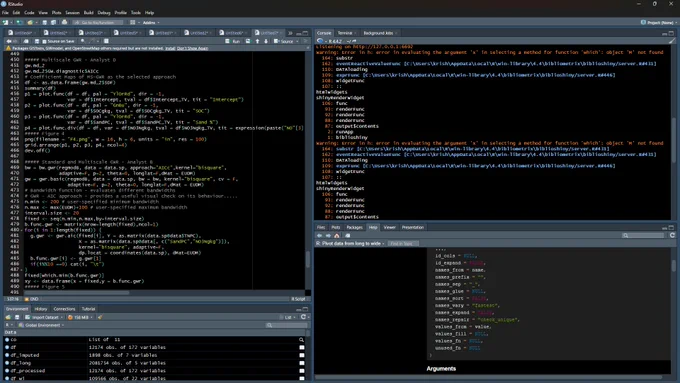
Task: Show more editor tabs chevron
Action: tap(290, 33)
